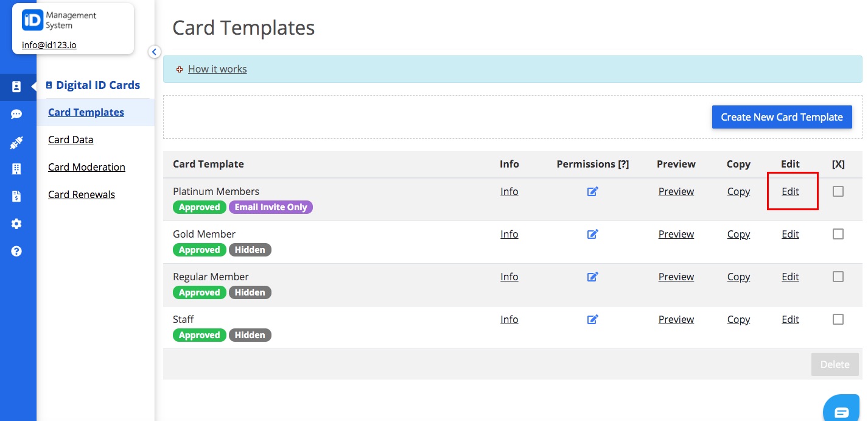Click Create New Card Template button

(x=782, y=117)
